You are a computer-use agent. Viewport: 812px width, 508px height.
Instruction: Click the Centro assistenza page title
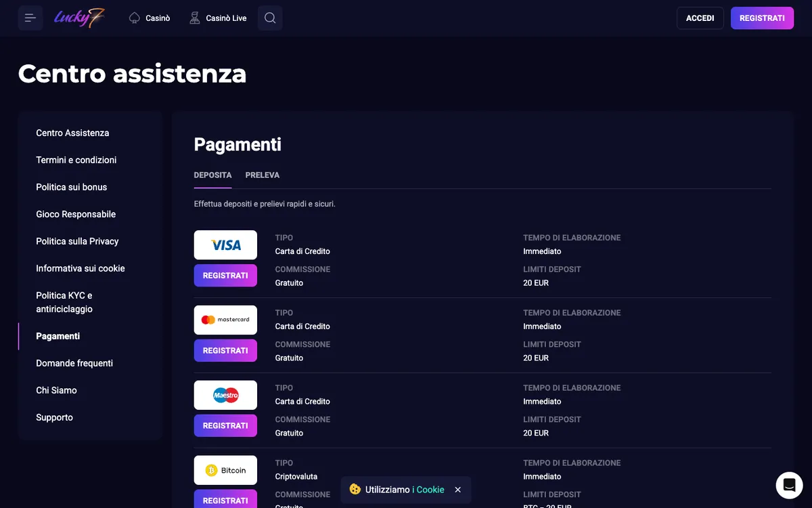(133, 73)
